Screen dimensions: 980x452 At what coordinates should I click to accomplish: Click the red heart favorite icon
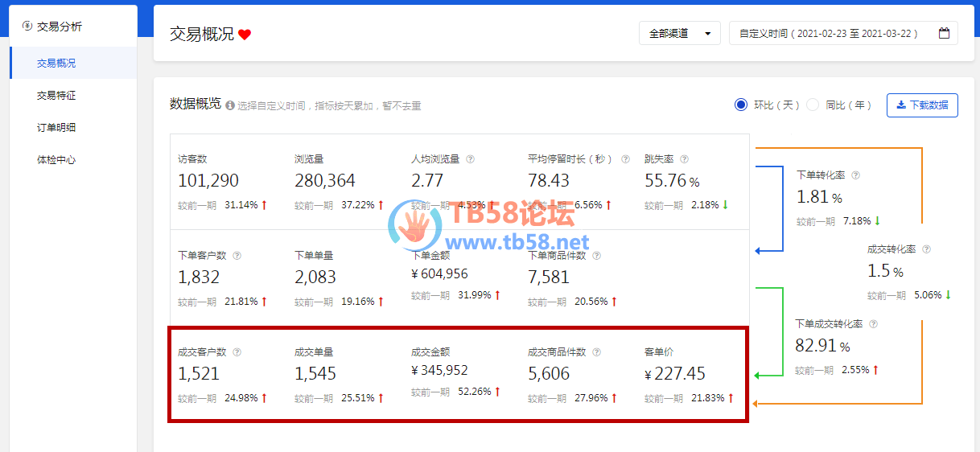tap(245, 35)
